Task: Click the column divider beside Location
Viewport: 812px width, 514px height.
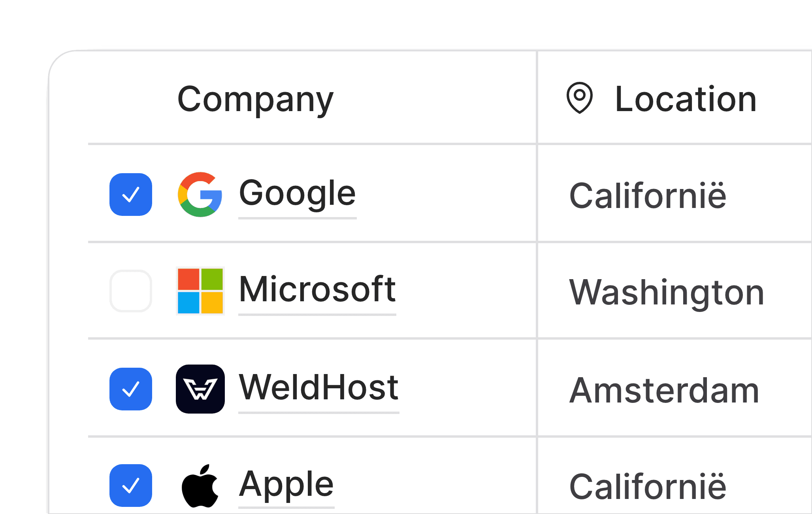Action: 537,282
